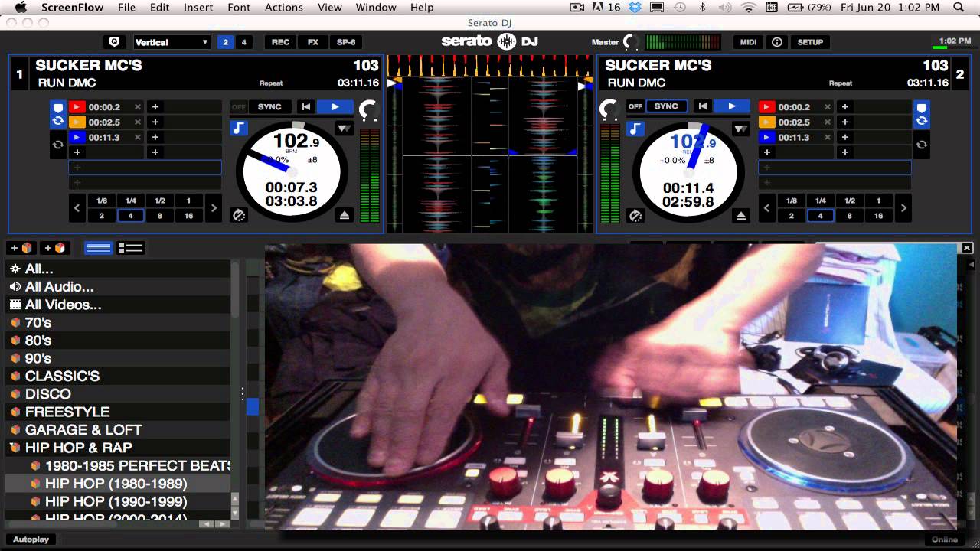Adjust the deck 1 gain knob
The image size is (980, 551).
pyautogui.click(x=368, y=111)
